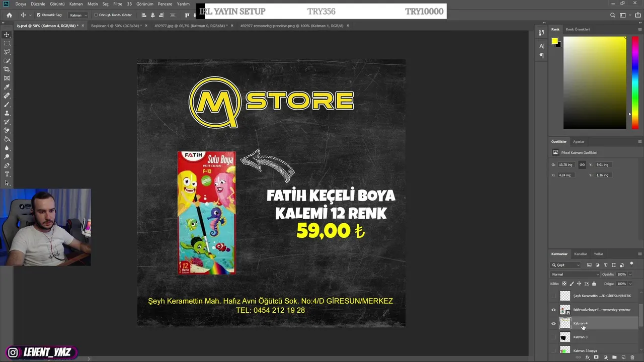The width and height of the screenshot is (644, 362).
Task: Select the Brush tool
Action: (x=7, y=104)
